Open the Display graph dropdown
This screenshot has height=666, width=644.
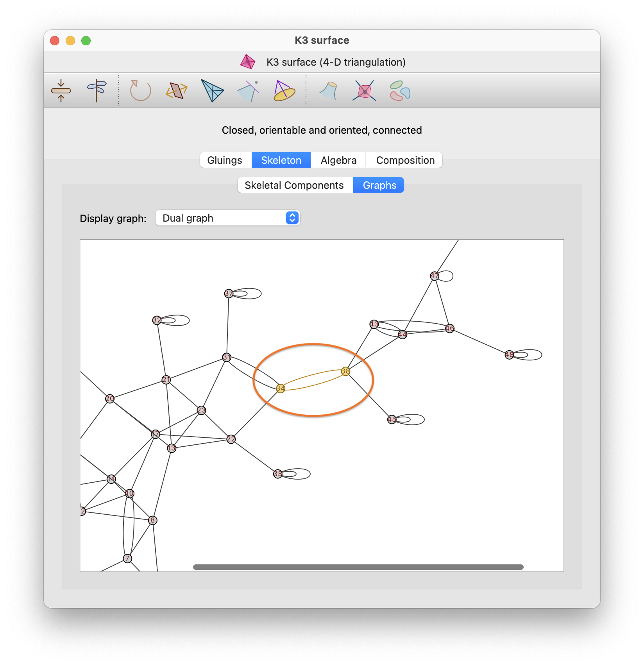(x=227, y=218)
